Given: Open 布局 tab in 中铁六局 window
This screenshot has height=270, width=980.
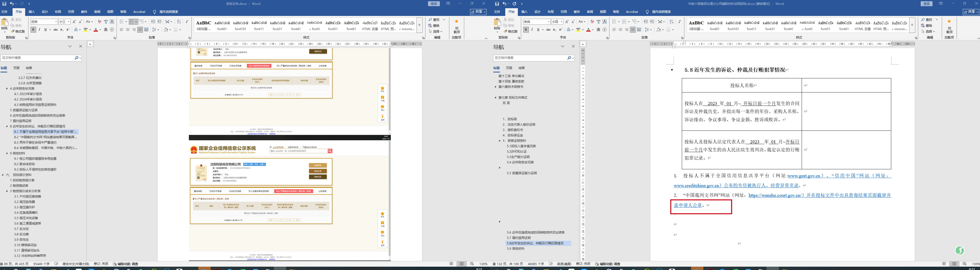Looking at the screenshot, I should (x=550, y=12).
